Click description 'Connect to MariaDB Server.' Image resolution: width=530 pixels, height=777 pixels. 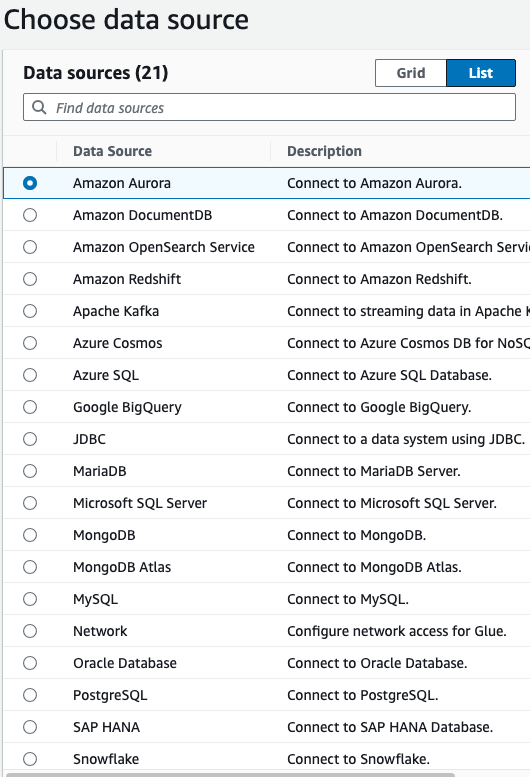point(374,471)
